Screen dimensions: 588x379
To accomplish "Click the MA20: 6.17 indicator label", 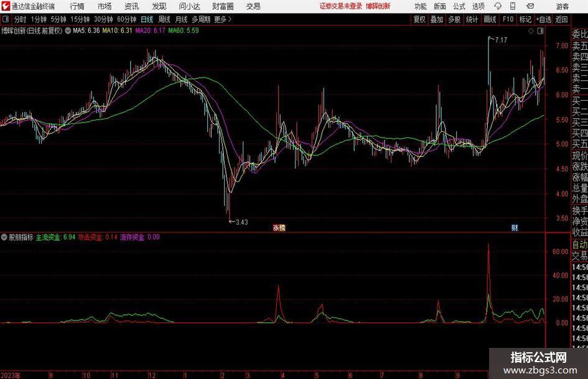I will coord(150,30).
